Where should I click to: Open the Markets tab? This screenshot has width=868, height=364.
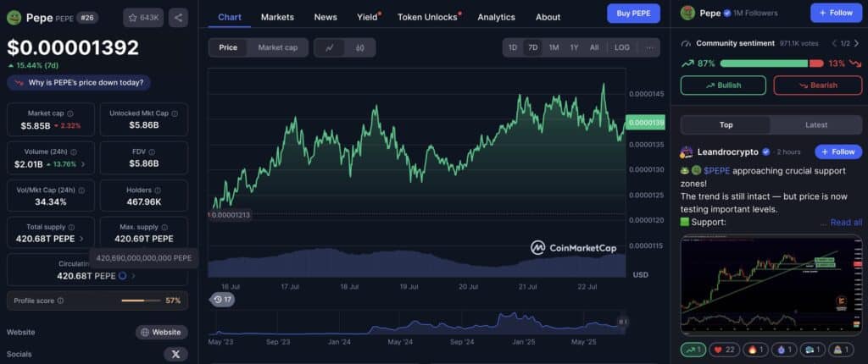pos(277,17)
